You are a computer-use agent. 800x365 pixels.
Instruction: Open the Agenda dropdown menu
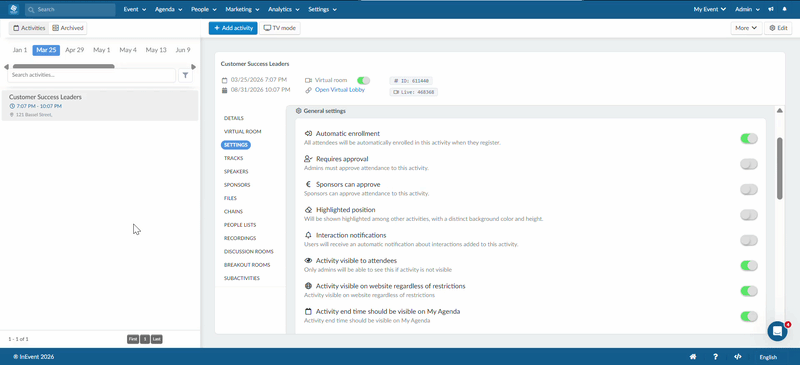pyautogui.click(x=169, y=9)
